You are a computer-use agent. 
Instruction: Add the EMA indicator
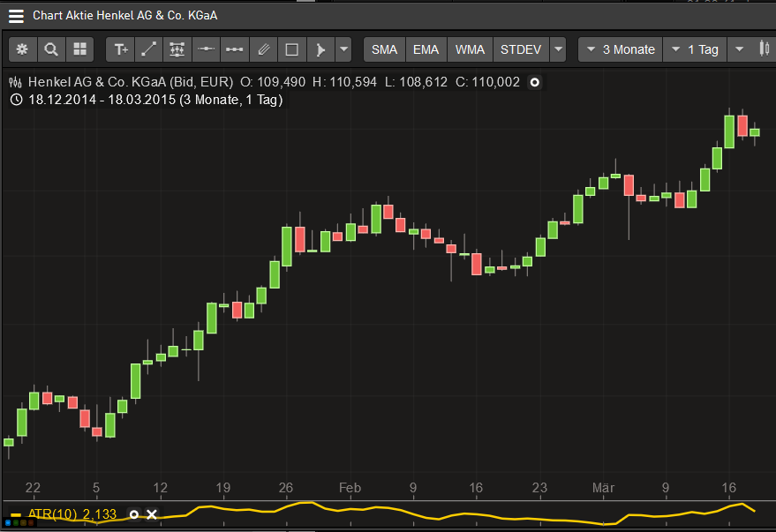tap(426, 49)
